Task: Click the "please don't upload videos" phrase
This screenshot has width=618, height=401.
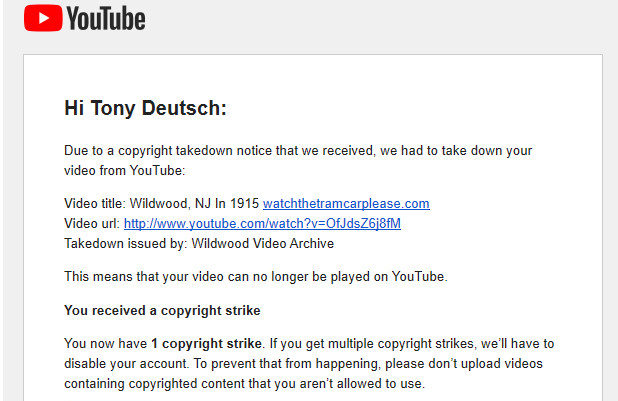Action: pyautogui.click(x=464, y=364)
